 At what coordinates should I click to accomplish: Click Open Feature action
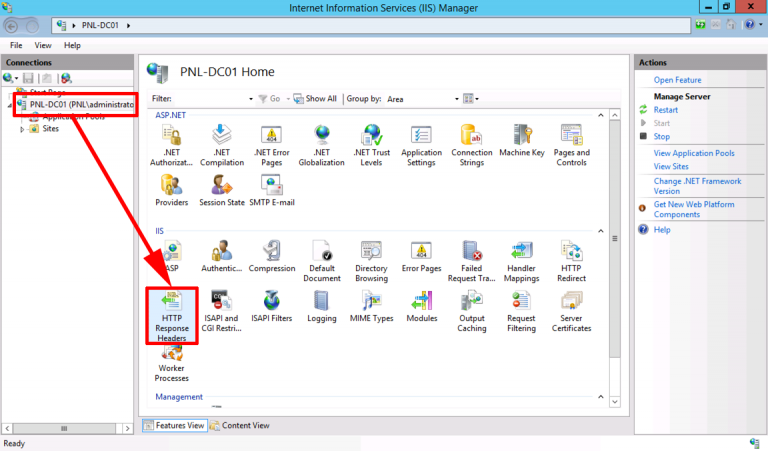click(677, 80)
